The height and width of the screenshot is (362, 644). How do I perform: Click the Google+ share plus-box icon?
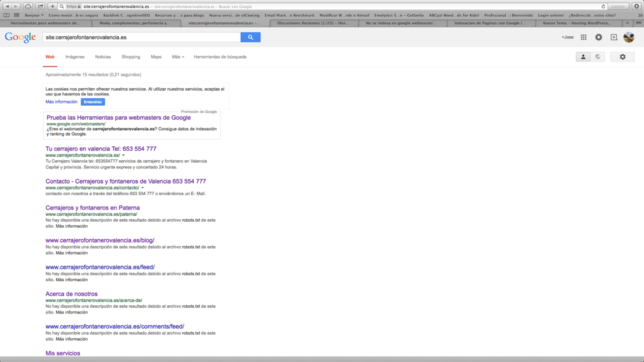point(614,37)
